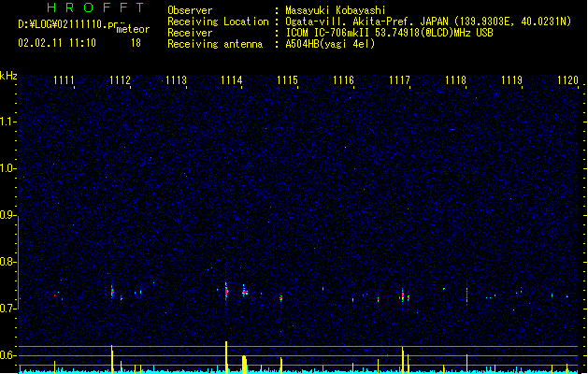The image size is (588, 374).
Task: Click the Ogata-vill. Akita-Pref. JAPAN location text
Action: 428,22
